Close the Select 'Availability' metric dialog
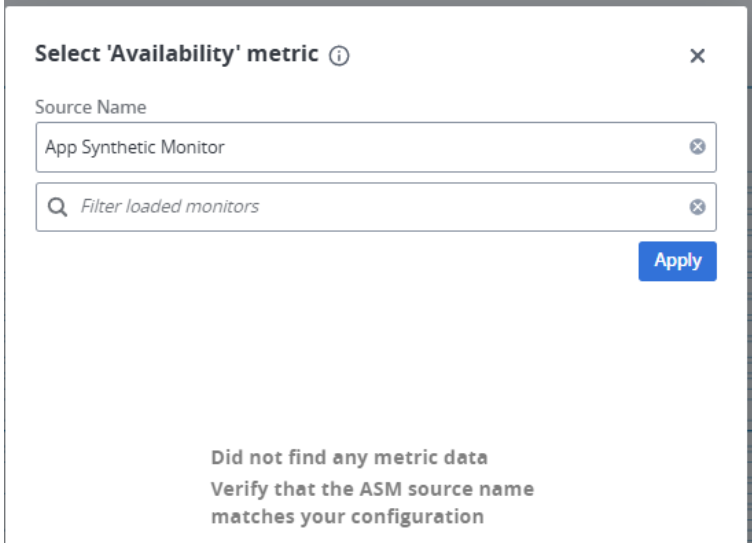The height and width of the screenshot is (543, 752). [x=698, y=56]
